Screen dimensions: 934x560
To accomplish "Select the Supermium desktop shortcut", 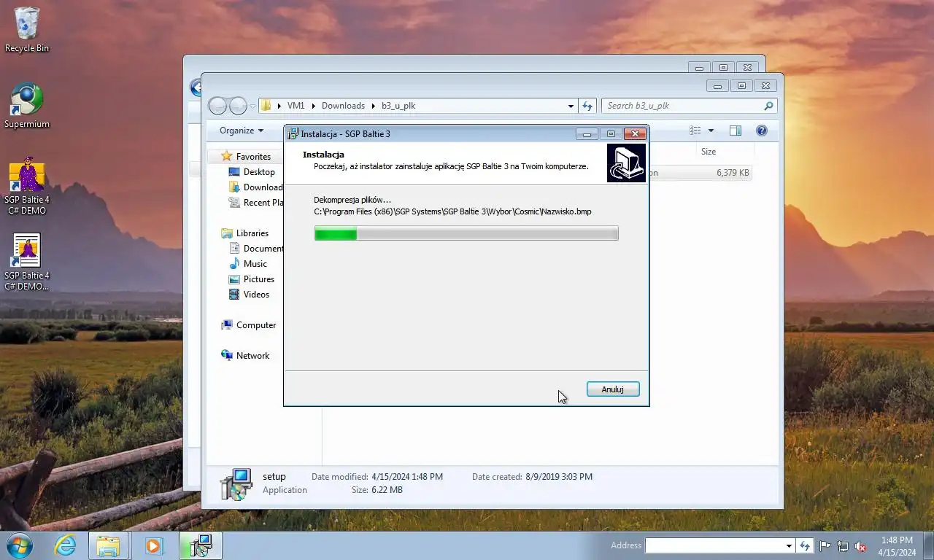I will pos(27,106).
